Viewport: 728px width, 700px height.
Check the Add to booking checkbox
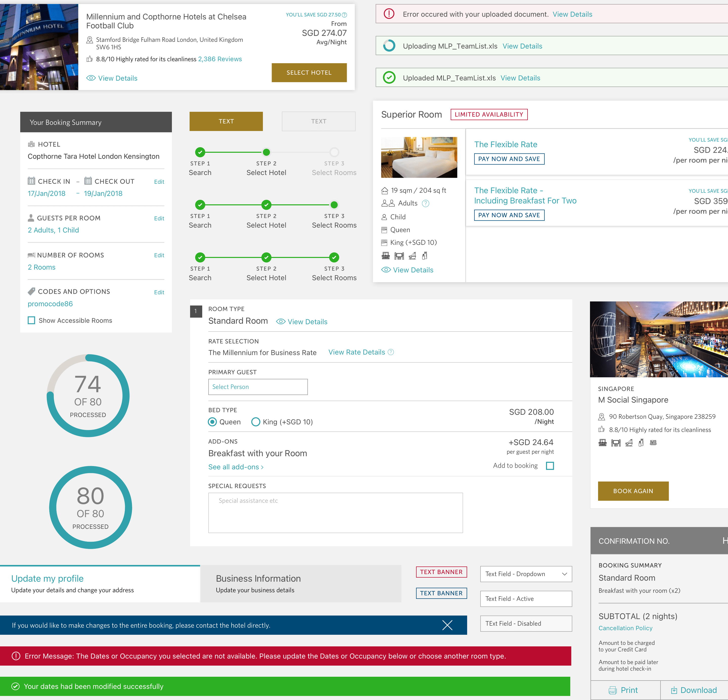pyautogui.click(x=550, y=466)
